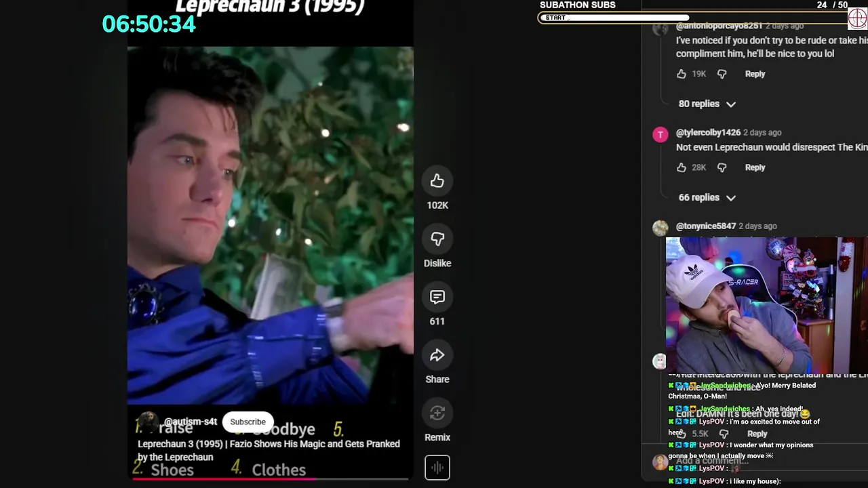The height and width of the screenshot is (488, 868).
Task: Dislike @antonioporcayo8251's comment
Action: (x=722, y=74)
